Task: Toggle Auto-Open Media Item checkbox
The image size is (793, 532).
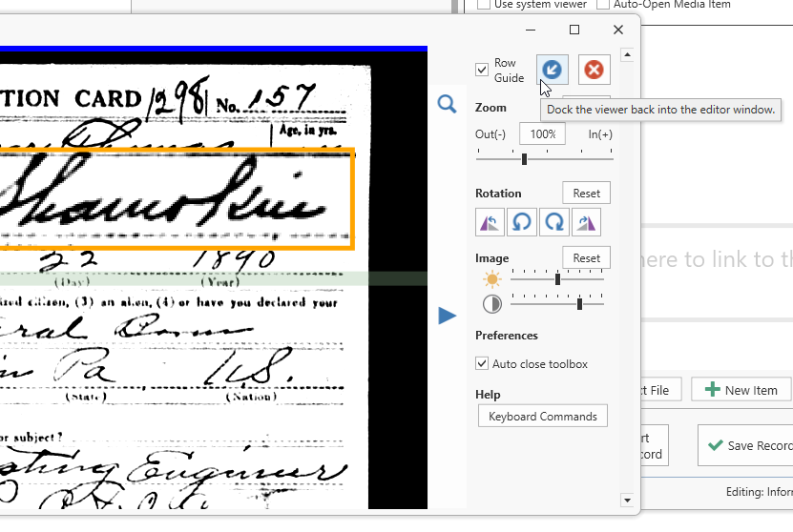Action: (x=602, y=5)
